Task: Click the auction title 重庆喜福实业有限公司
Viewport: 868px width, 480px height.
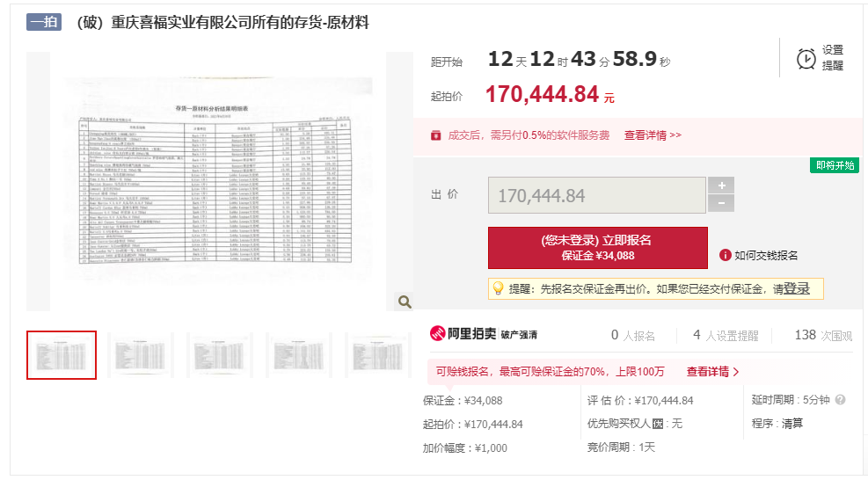Action: coord(223,23)
